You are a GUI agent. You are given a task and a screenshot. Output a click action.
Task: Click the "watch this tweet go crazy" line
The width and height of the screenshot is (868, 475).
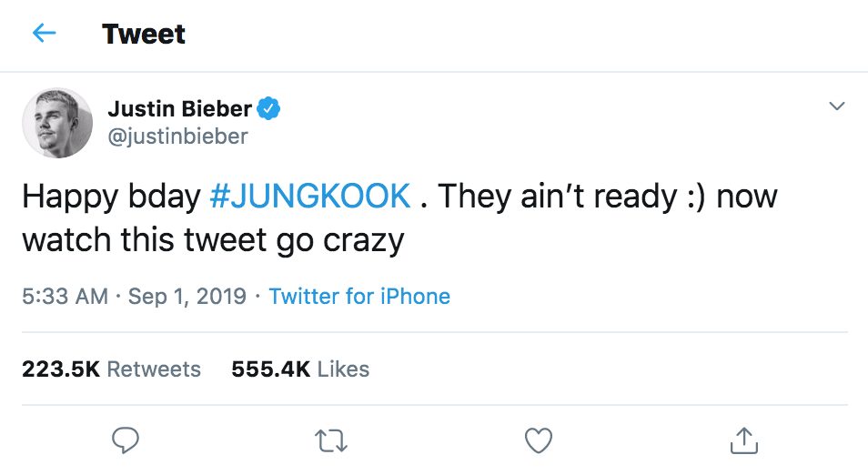[x=212, y=240]
